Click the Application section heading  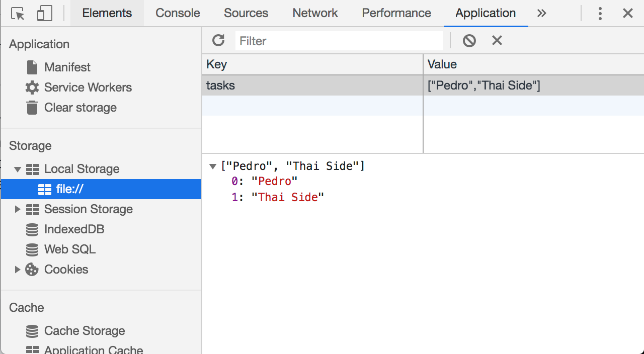[39, 44]
